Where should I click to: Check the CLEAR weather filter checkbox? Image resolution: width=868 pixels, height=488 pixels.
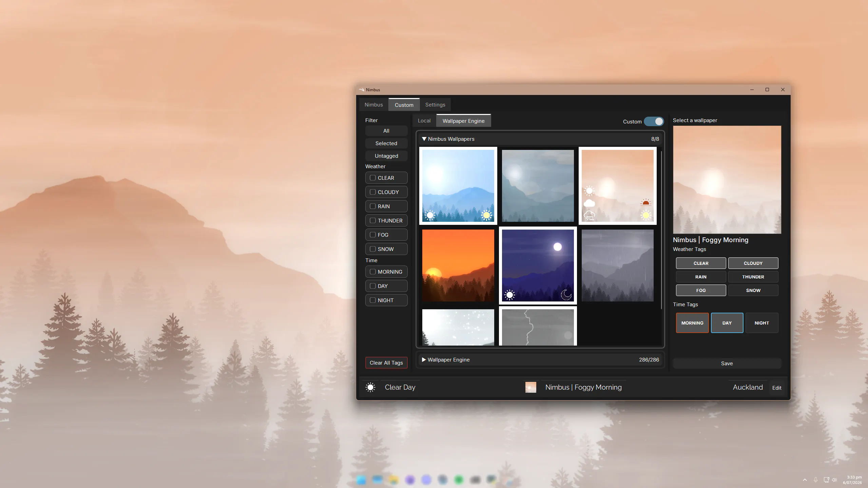pyautogui.click(x=373, y=178)
